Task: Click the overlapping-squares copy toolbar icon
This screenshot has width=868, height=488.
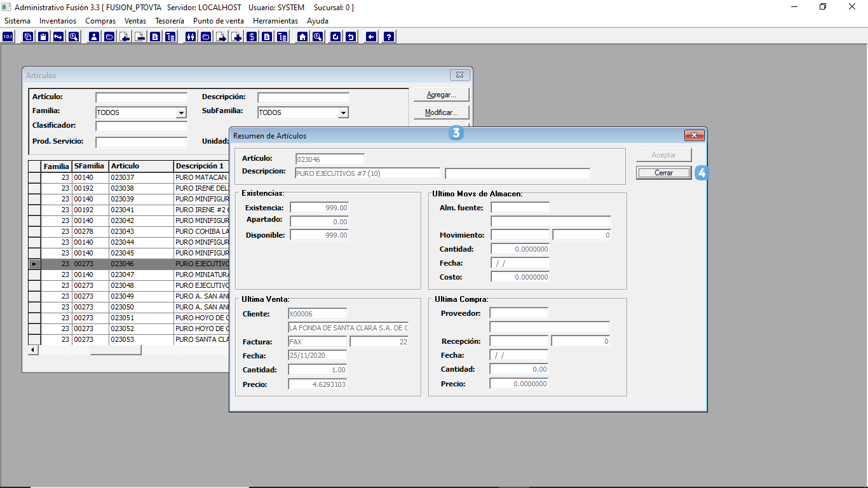Action: coord(28,37)
